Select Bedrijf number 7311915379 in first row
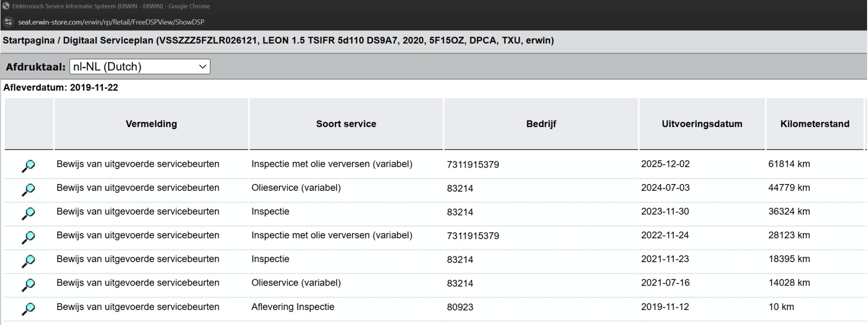This screenshot has height=325, width=868. click(x=473, y=165)
